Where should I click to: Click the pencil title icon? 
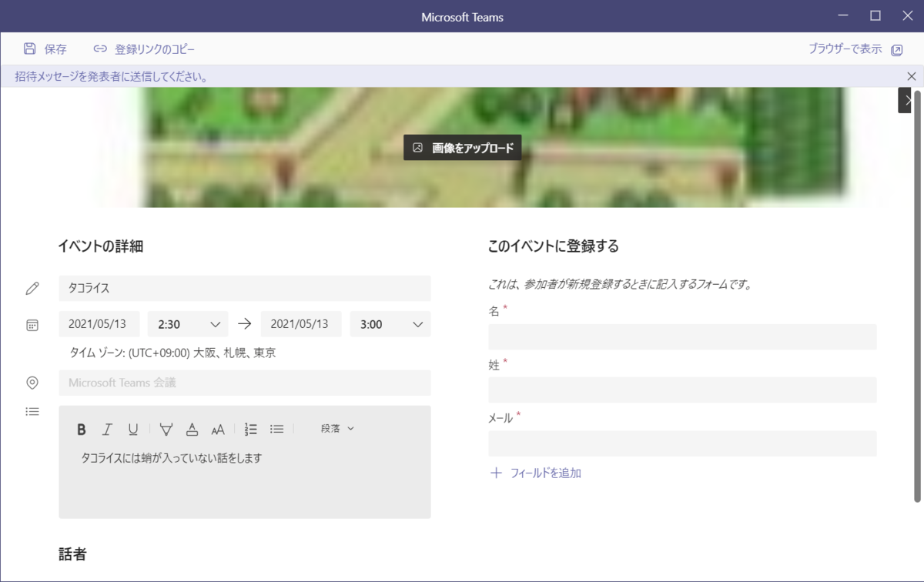tap(32, 289)
